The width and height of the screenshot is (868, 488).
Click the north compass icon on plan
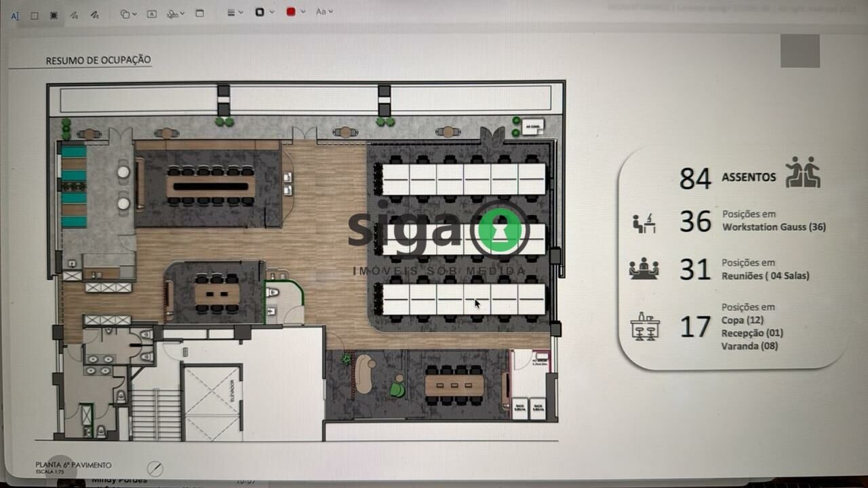coord(155,469)
